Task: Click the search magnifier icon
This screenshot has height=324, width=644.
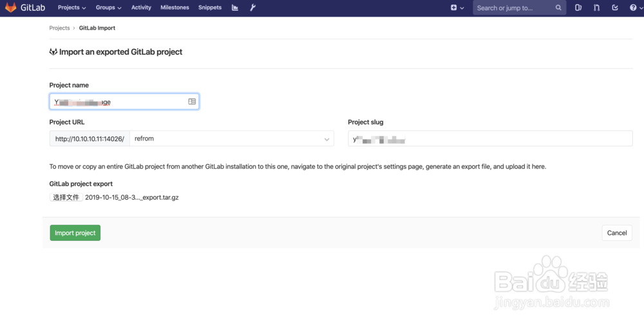Action: click(x=558, y=8)
